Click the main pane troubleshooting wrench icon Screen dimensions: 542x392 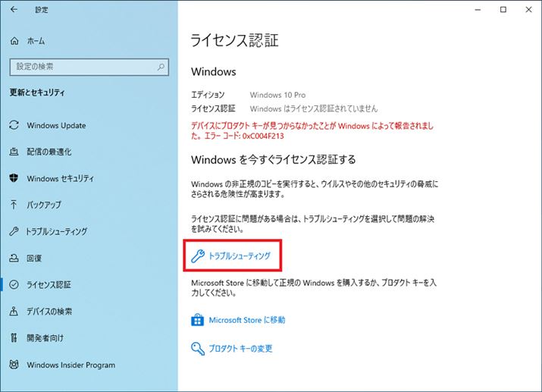click(198, 256)
